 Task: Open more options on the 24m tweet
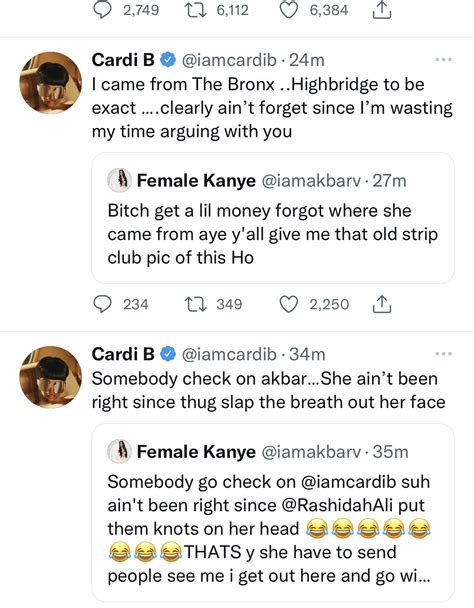tap(443, 60)
